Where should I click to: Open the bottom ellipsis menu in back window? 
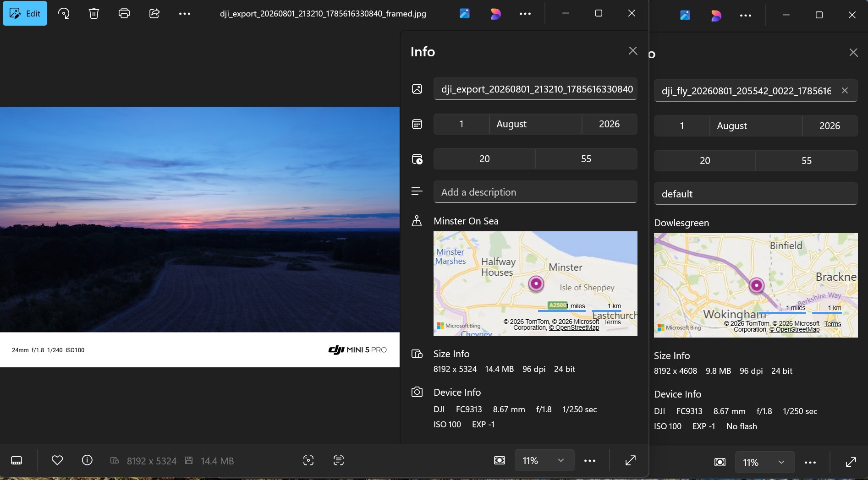[x=810, y=462]
